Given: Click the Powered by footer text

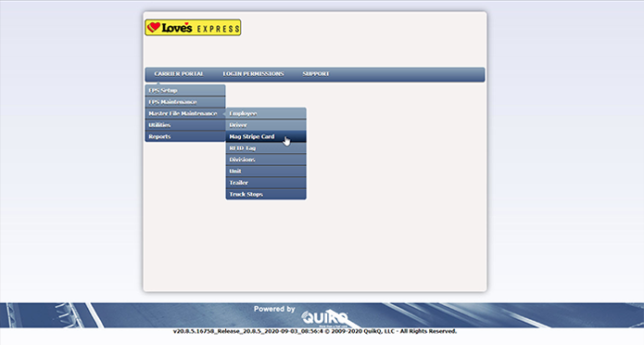Looking at the screenshot, I should tap(274, 309).
